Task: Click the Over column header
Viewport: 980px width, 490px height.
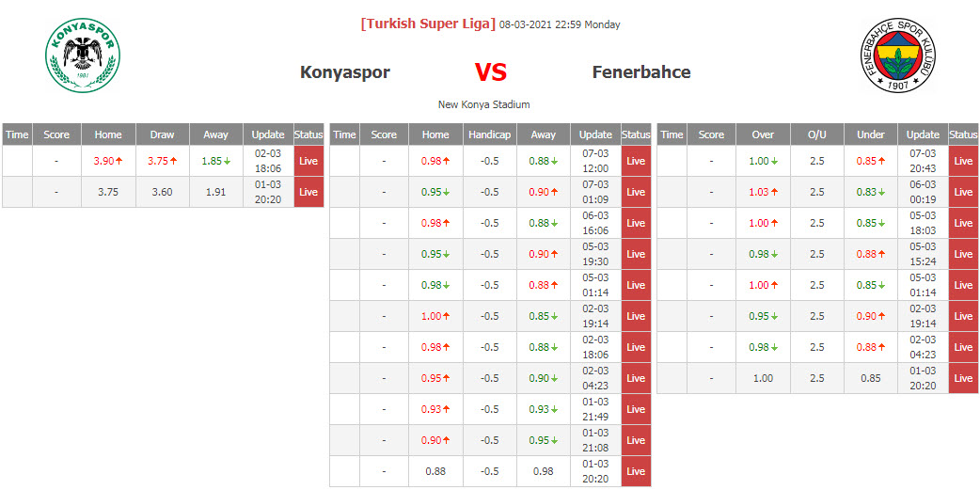Action: (763, 134)
